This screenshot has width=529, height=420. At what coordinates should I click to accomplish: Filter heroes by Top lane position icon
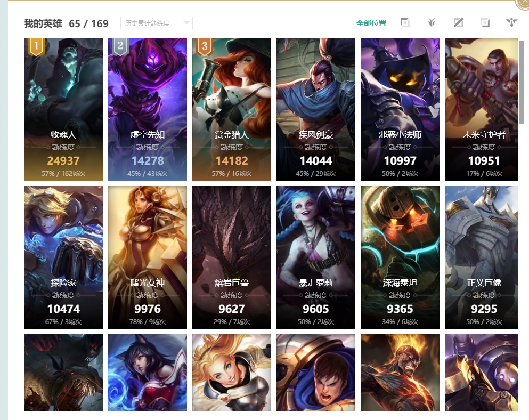click(405, 22)
